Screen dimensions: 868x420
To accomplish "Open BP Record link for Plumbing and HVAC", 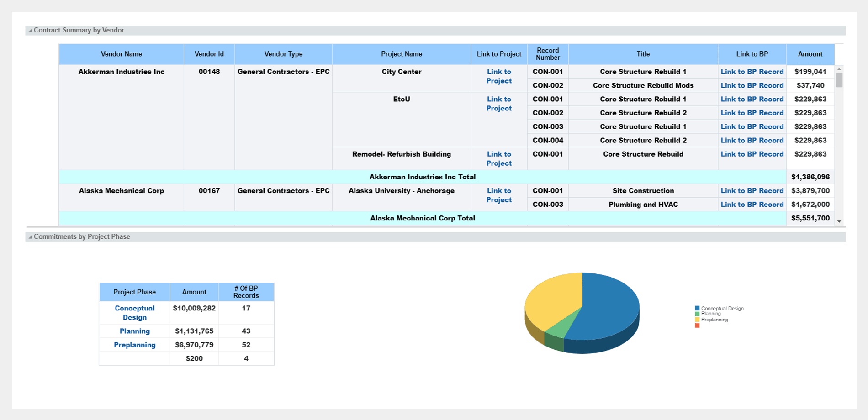I will pos(752,205).
